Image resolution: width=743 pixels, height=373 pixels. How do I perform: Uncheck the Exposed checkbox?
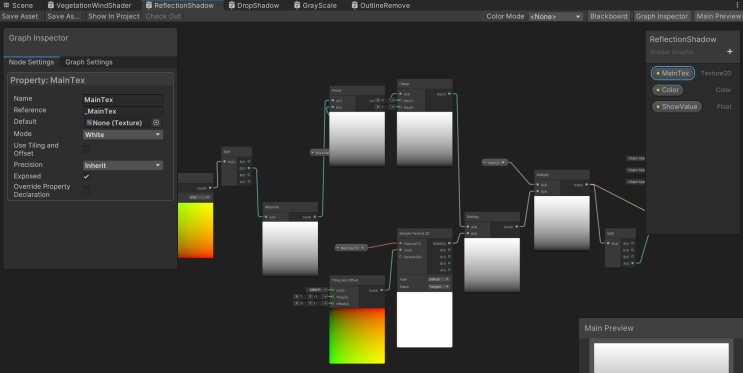pyautogui.click(x=86, y=176)
